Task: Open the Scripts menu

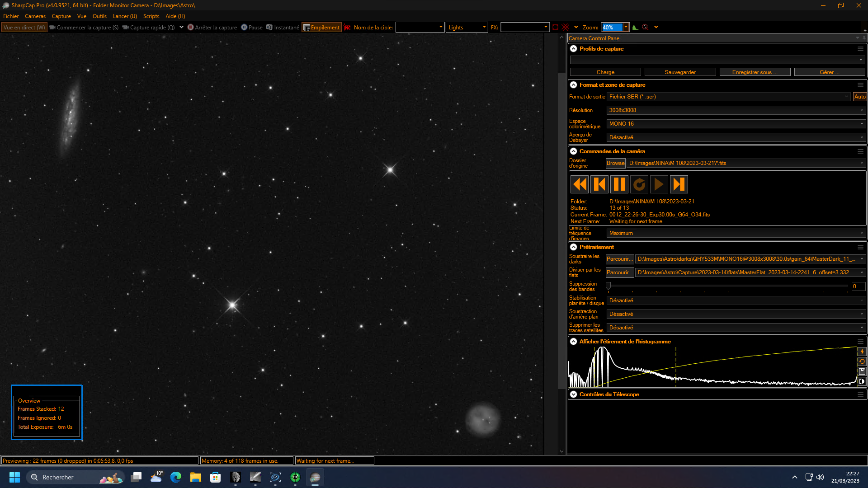Action: (151, 16)
